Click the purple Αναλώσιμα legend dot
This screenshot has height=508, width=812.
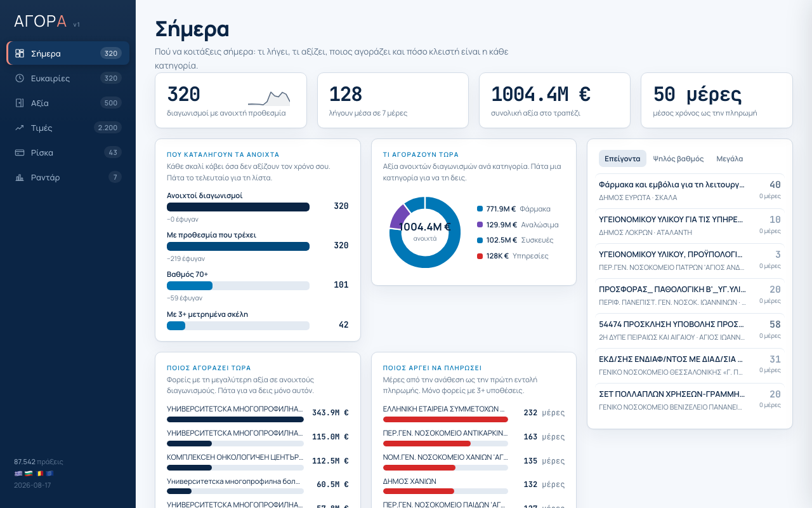(480, 224)
